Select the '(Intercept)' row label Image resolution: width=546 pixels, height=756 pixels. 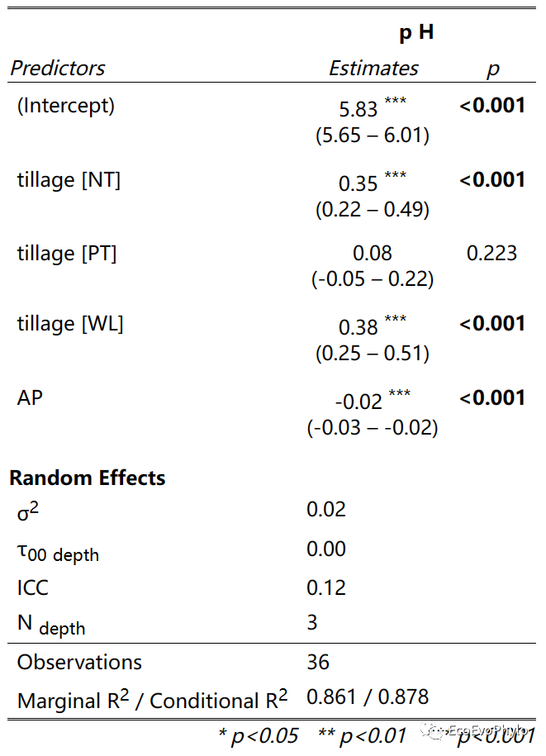click(66, 105)
